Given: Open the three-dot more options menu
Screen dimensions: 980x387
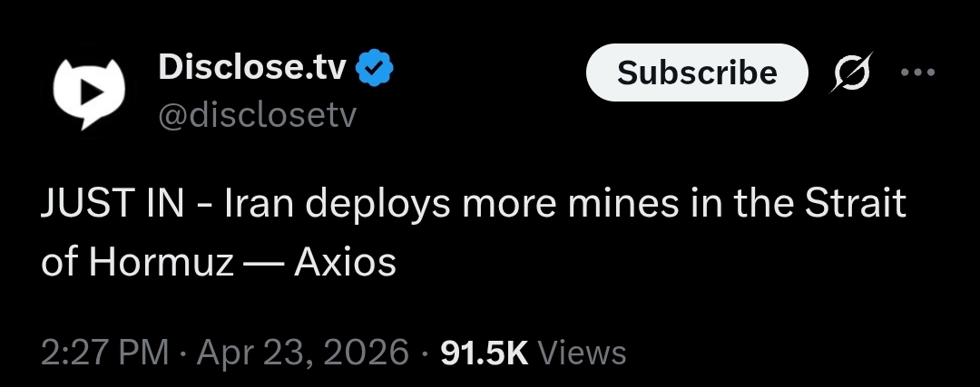Looking at the screenshot, I should (917, 73).
